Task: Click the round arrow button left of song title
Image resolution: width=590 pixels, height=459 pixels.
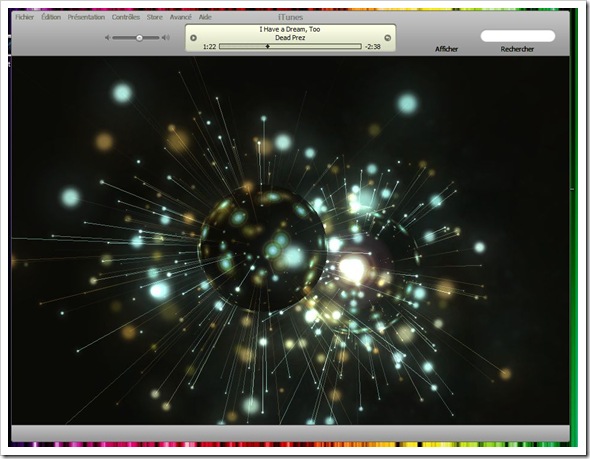Action: (x=193, y=38)
